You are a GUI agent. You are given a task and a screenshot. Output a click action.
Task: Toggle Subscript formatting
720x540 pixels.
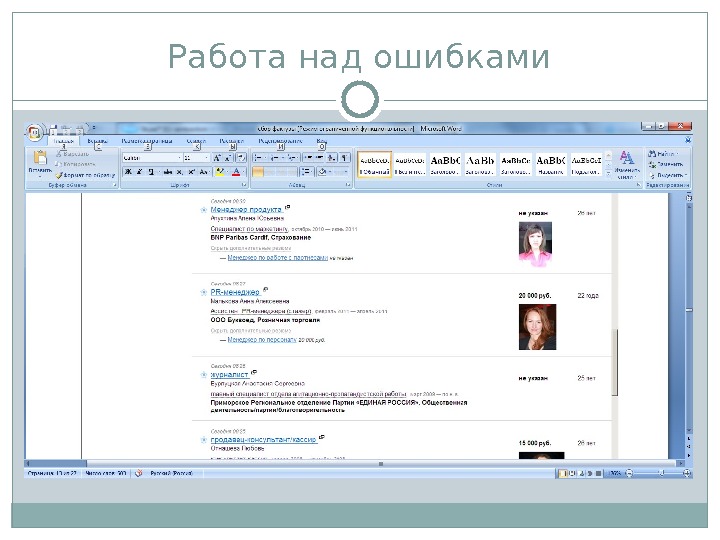(x=180, y=172)
